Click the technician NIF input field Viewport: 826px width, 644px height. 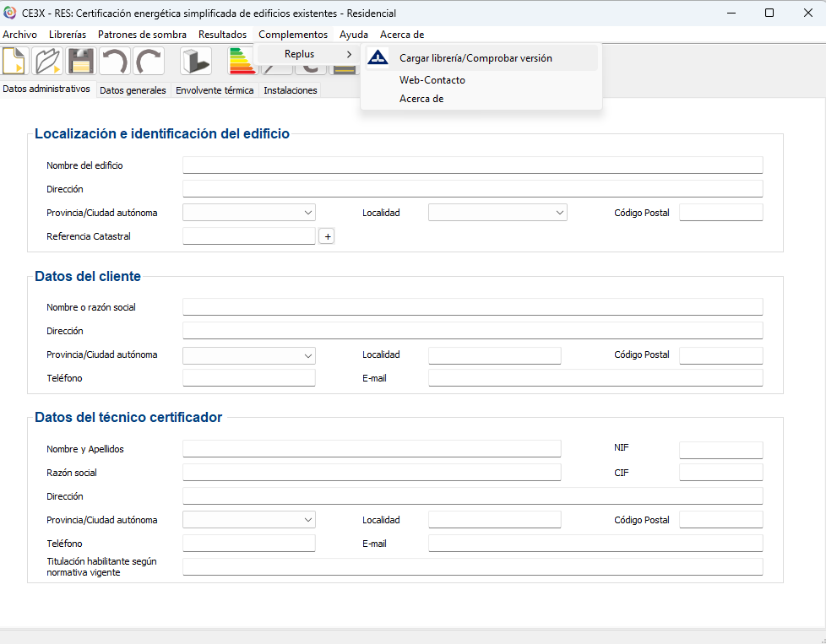click(x=720, y=450)
